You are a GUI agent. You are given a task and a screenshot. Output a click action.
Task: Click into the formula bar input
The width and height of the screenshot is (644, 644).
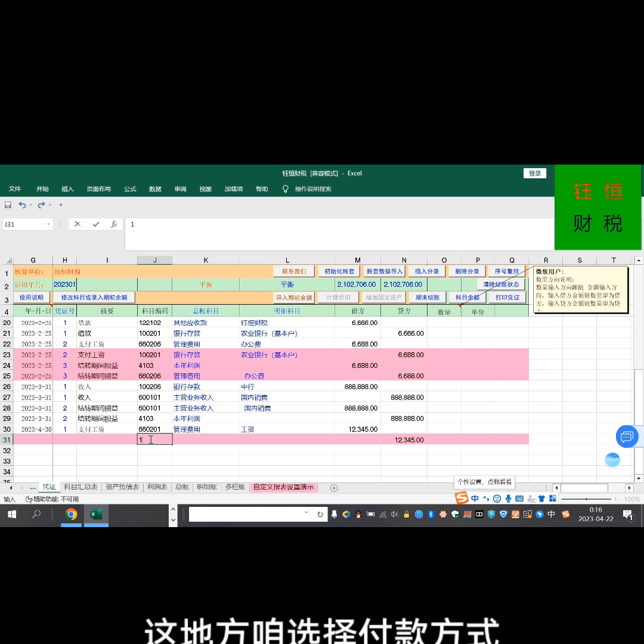[339, 234]
